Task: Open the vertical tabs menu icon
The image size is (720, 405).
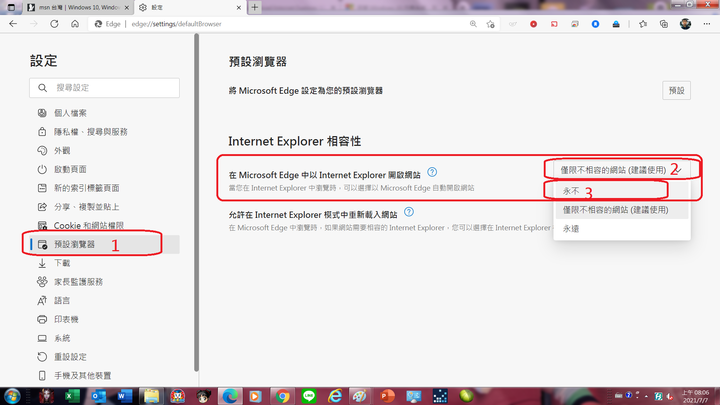Action: 11,7
